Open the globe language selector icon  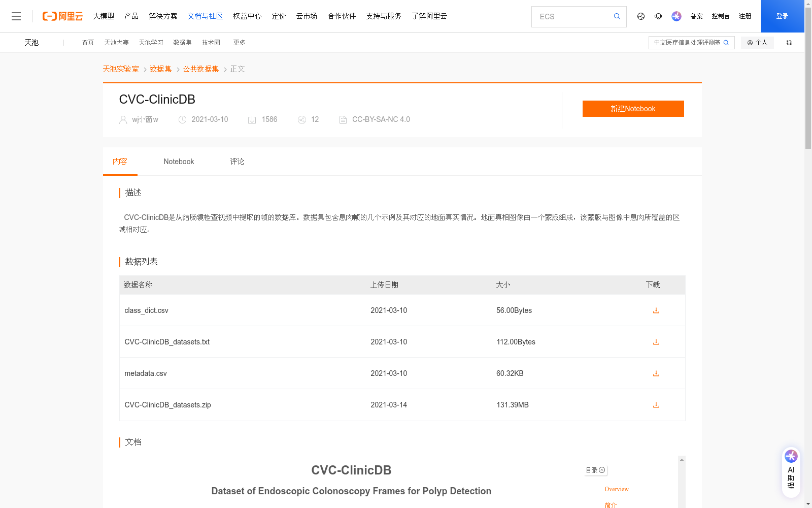tap(641, 16)
